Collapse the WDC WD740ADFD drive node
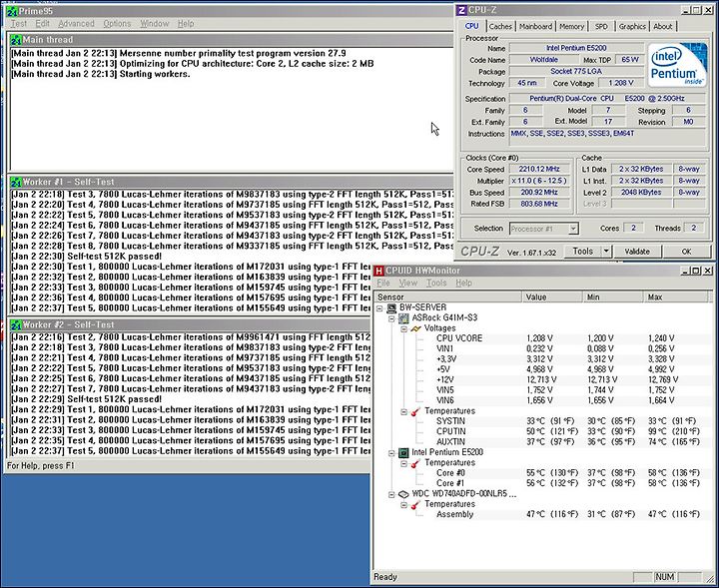This screenshot has width=719, height=588. point(392,494)
